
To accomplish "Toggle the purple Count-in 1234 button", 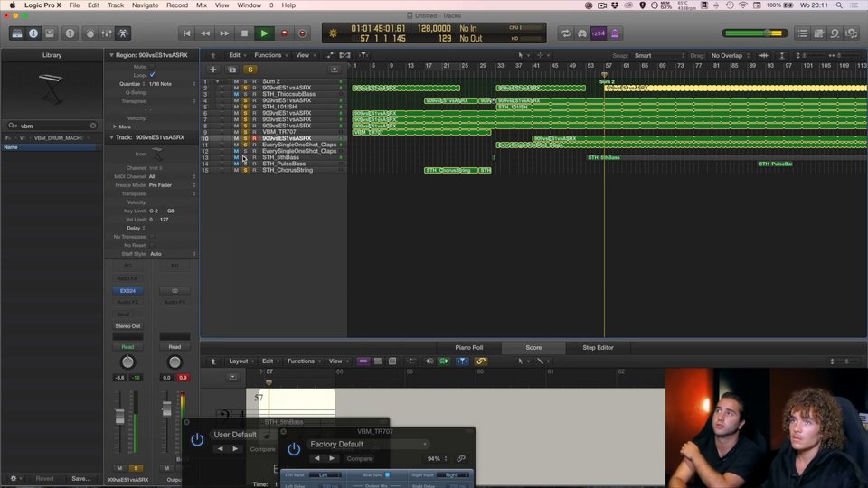I will tap(599, 33).
